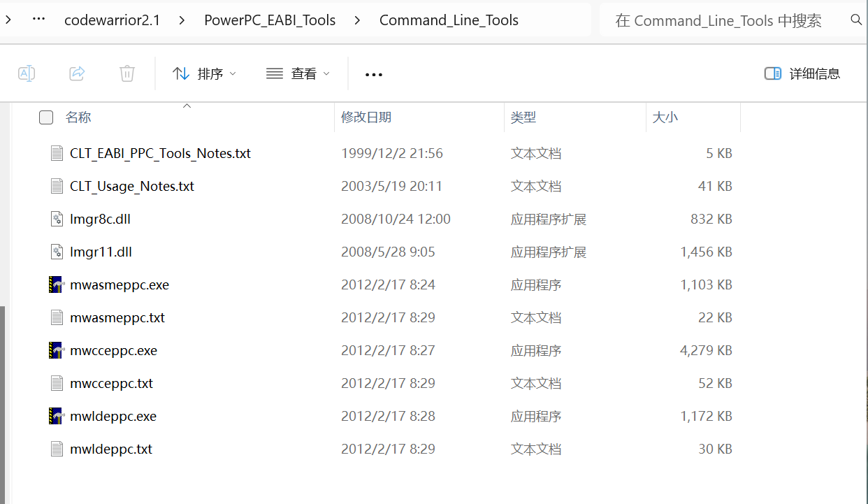Open the toolbar more options menu
Screen dimensions: 868x504
[374, 74]
